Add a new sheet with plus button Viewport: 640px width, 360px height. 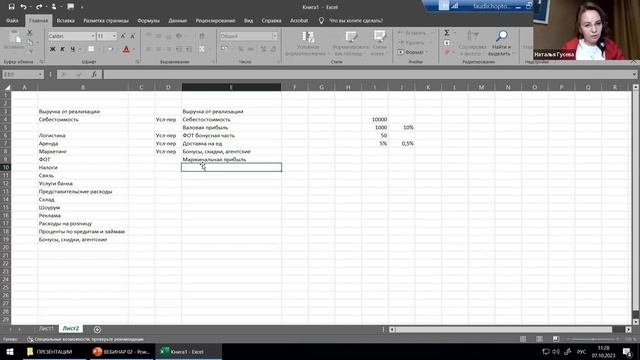(x=97, y=329)
